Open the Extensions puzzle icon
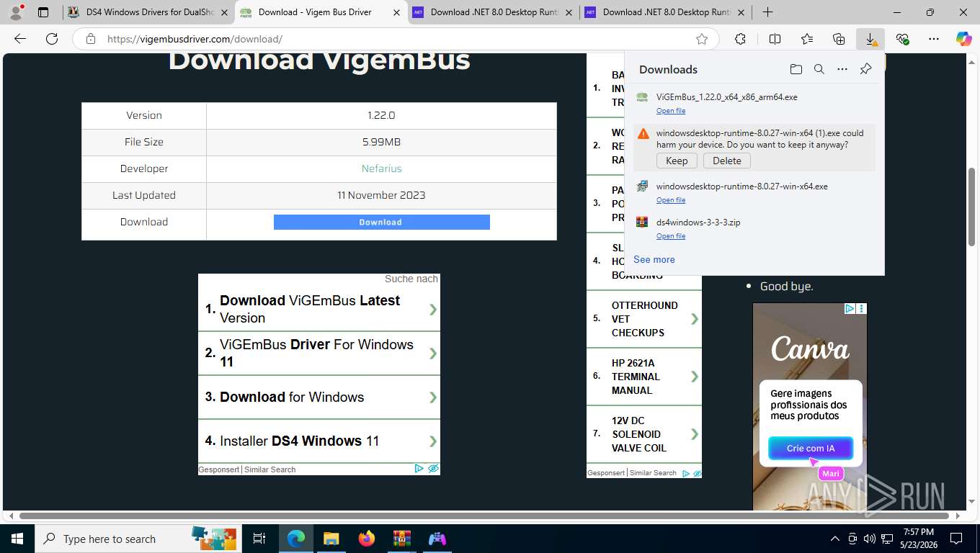This screenshot has width=980, height=553. [x=740, y=39]
